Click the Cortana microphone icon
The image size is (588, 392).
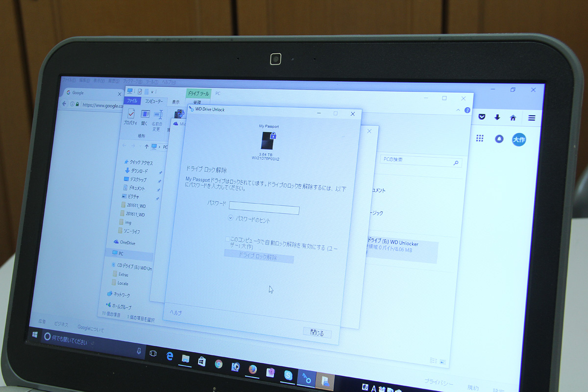(x=139, y=350)
